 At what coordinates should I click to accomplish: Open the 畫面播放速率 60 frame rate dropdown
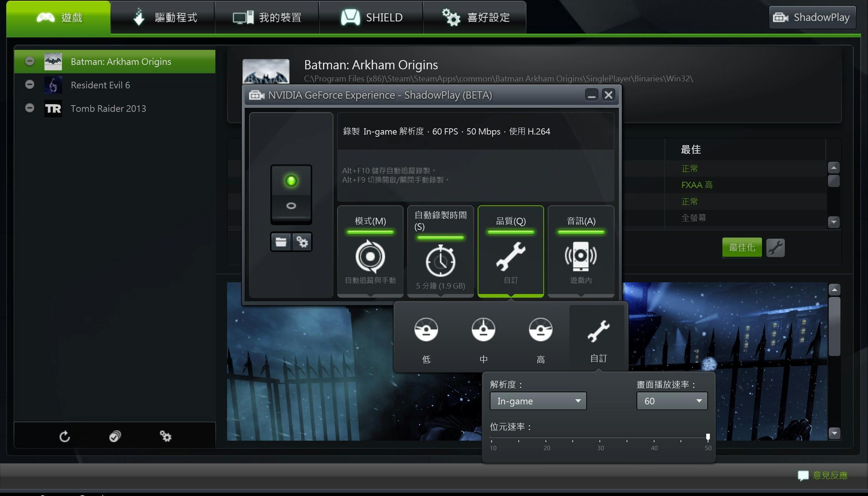coord(672,401)
